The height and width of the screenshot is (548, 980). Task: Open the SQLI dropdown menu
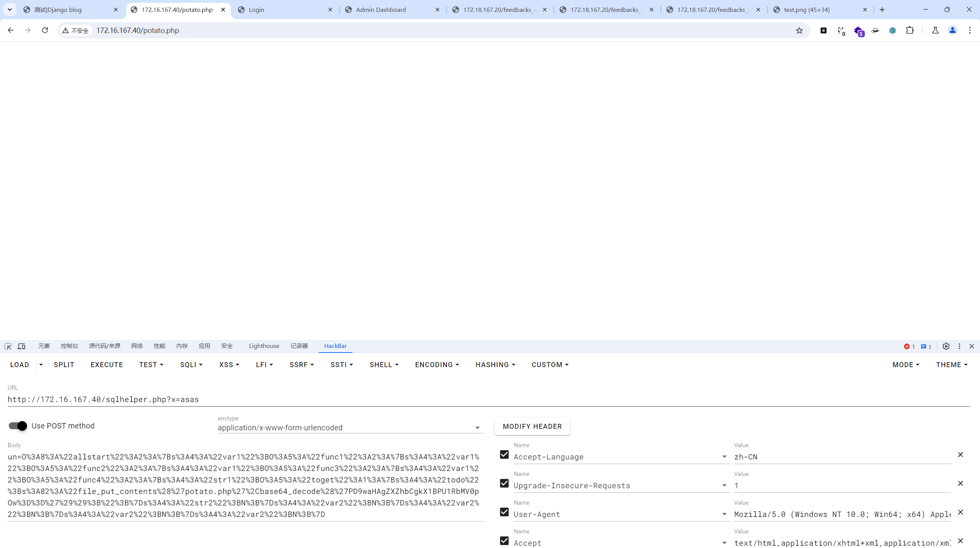[x=191, y=364]
